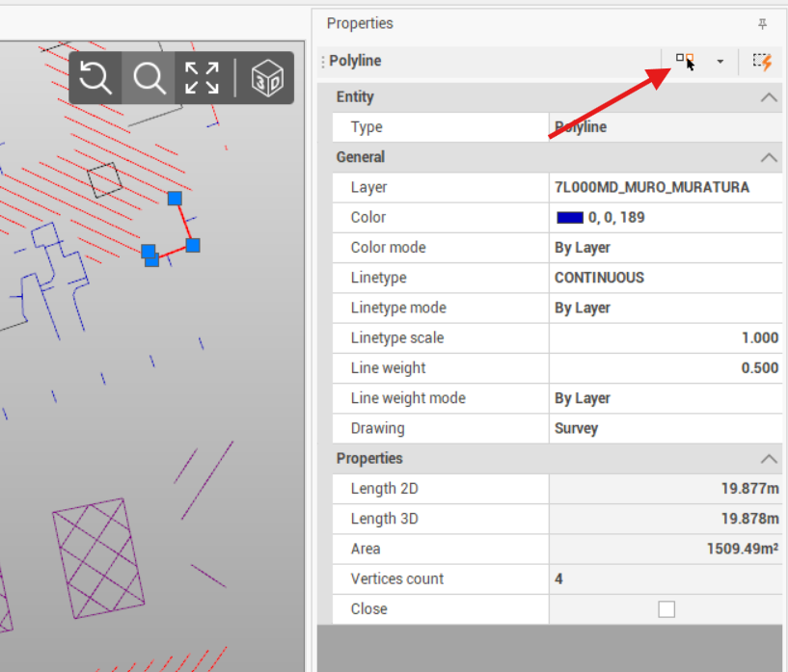Open the Color mode By Layer field

(x=666, y=248)
